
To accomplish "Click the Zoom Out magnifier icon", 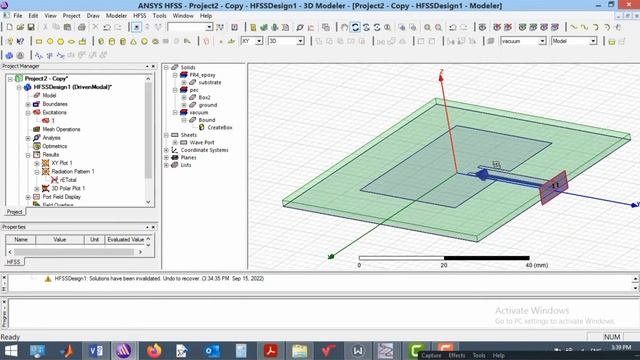I will pos(438,27).
